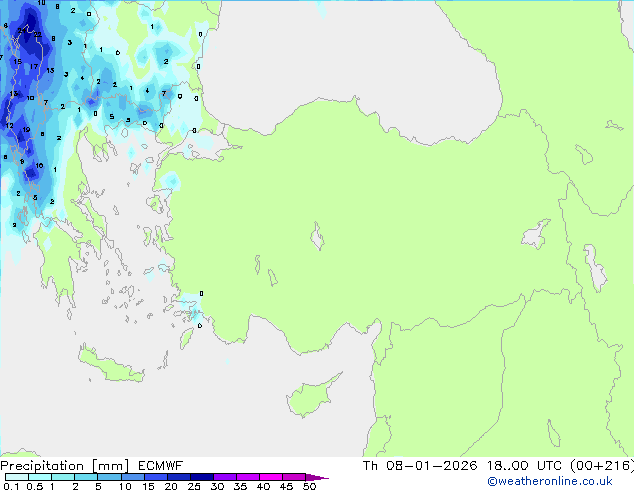634x490 pixels.
Task: Click the legend label '0.5'
Action: coord(35,486)
